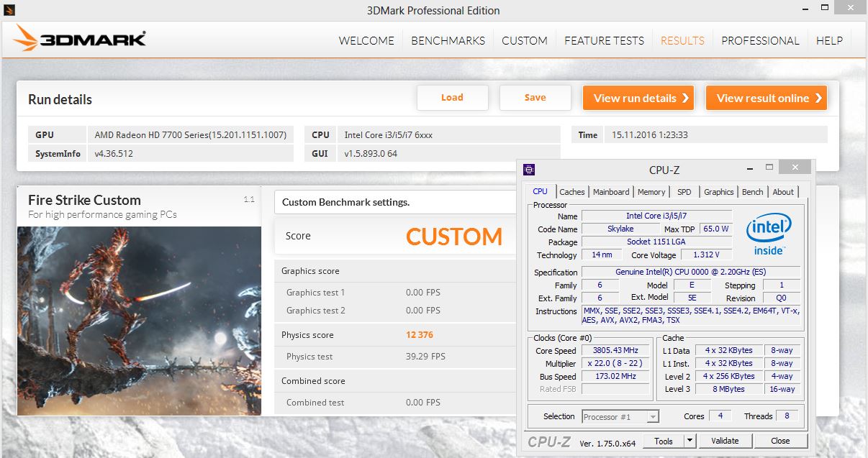The width and height of the screenshot is (868, 458).
Task: Click the Bus Speed value 173.02 MHz
Action: (x=614, y=376)
